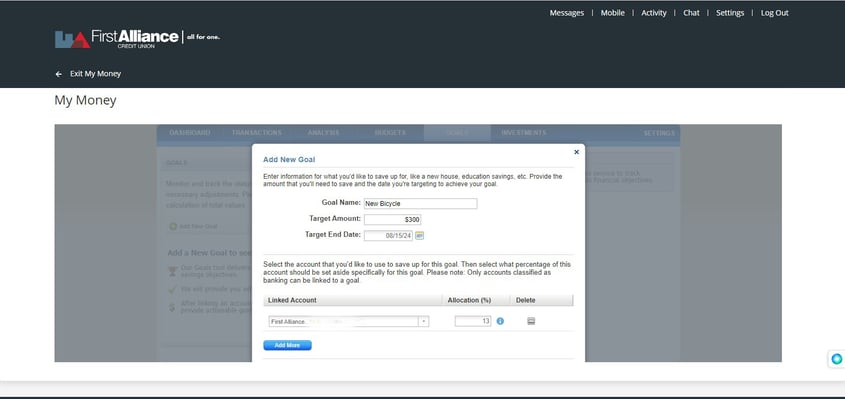845x399 pixels.
Task: Click the Target End Date label
Action: tap(333, 235)
